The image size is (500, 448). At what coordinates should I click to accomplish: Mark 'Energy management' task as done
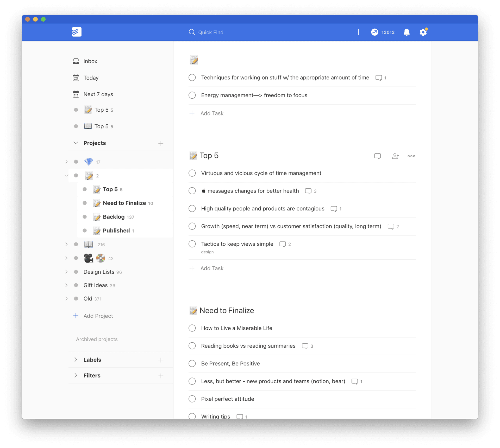pyautogui.click(x=192, y=95)
